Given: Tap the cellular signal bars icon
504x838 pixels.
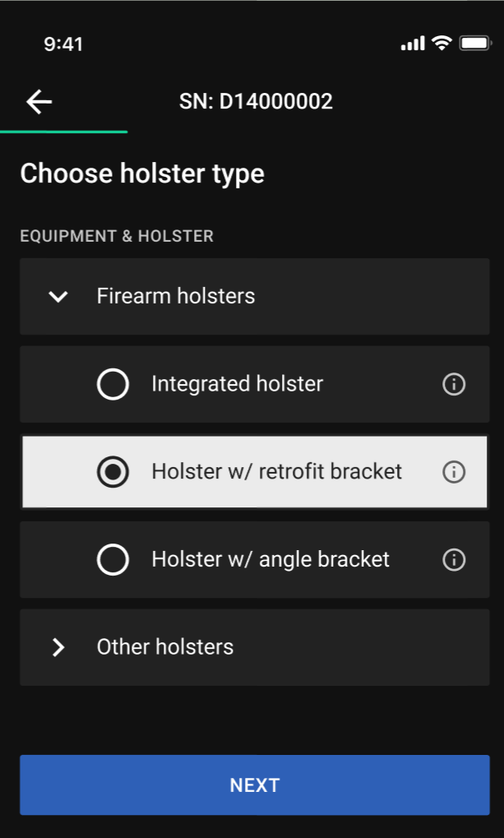Looking at the screenshot, I should [x=413, y=44].
